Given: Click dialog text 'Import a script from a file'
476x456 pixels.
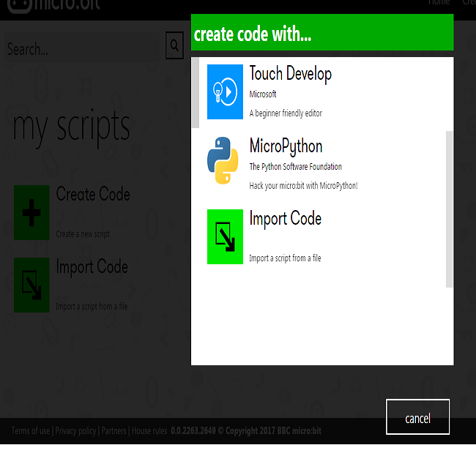Looking at the screenshot, I should pyautogui.click(x=285, y=258).
